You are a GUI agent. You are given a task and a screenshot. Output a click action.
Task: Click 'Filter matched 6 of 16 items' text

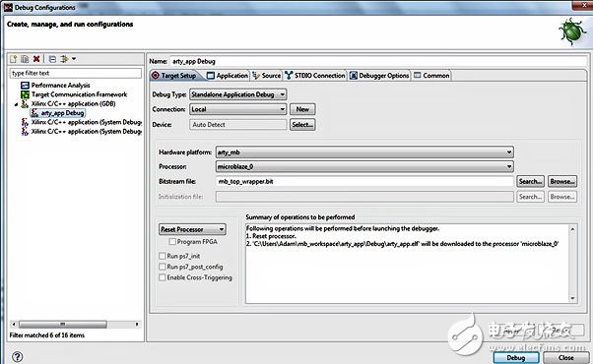coord(47,335)
